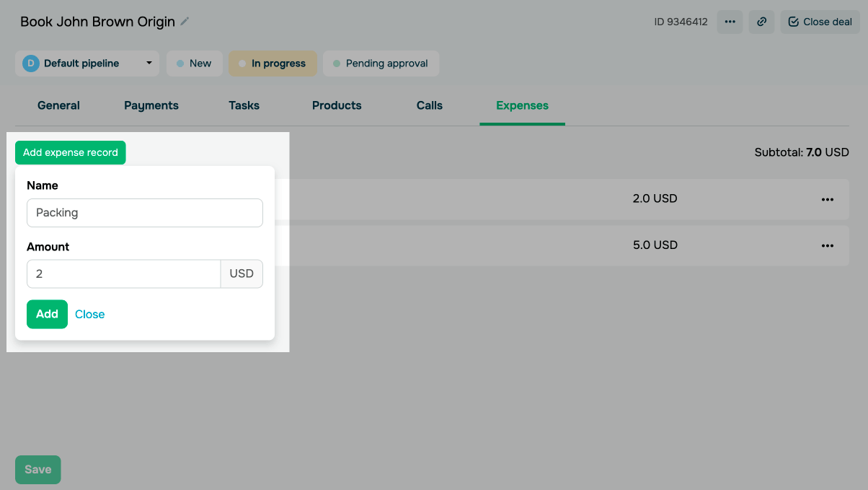The image size is (868, 490).
Task: Open options for the 5.0 USD expense
Action: 827,245
